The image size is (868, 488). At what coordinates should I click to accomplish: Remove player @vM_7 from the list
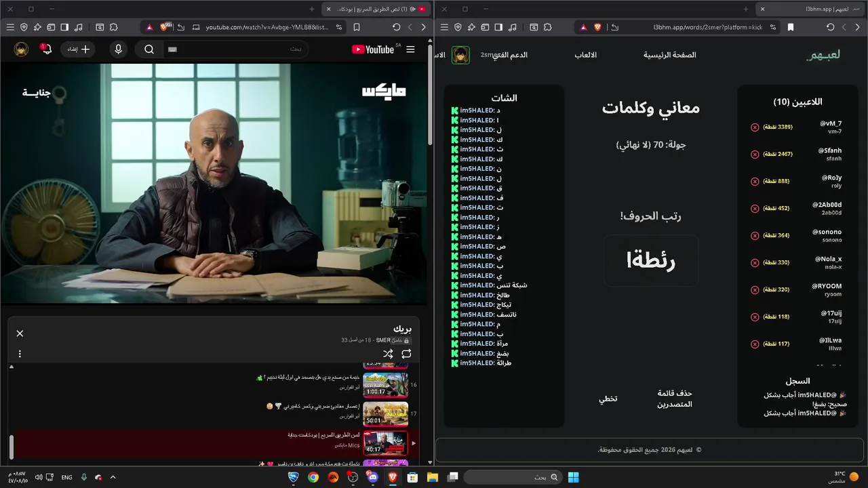(755, 127)
